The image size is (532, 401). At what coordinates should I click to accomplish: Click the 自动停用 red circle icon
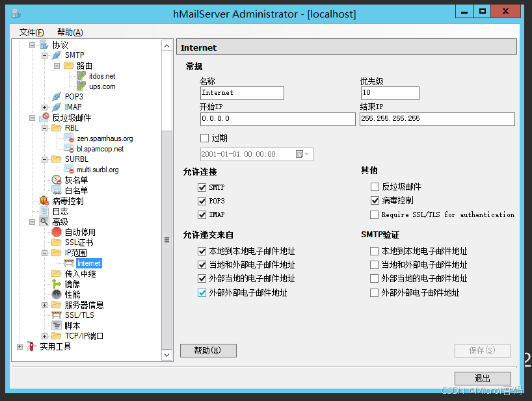click(x=57, y=232)
